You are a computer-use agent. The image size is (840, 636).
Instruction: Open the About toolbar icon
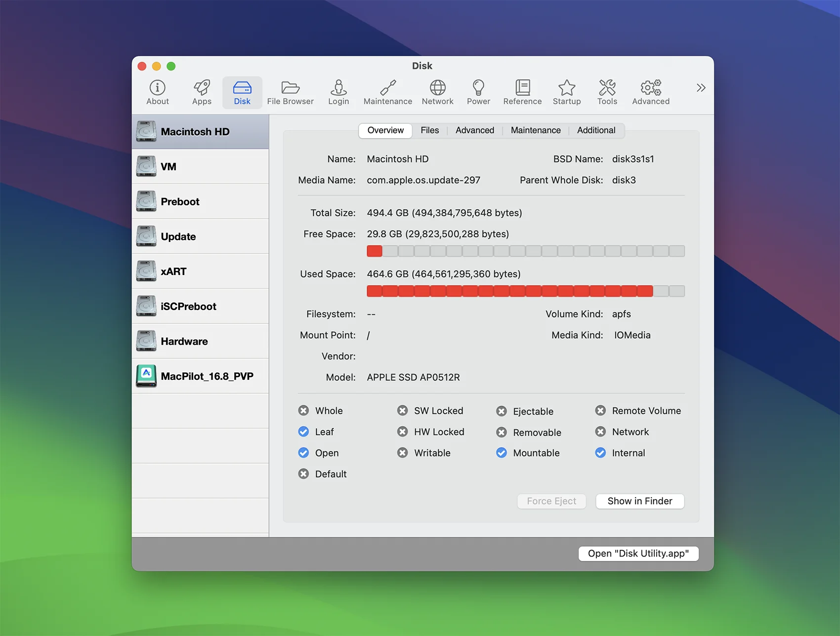[x=158, y=92]
